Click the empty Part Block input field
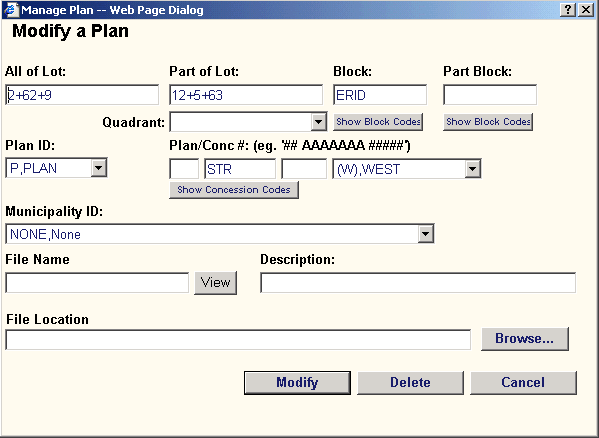 point(490,95)
